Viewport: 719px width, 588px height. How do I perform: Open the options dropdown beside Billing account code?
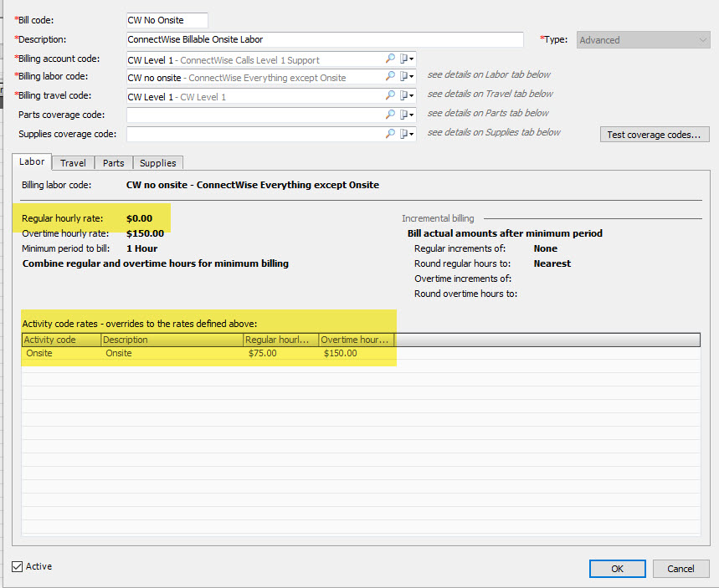click(407, 59)
